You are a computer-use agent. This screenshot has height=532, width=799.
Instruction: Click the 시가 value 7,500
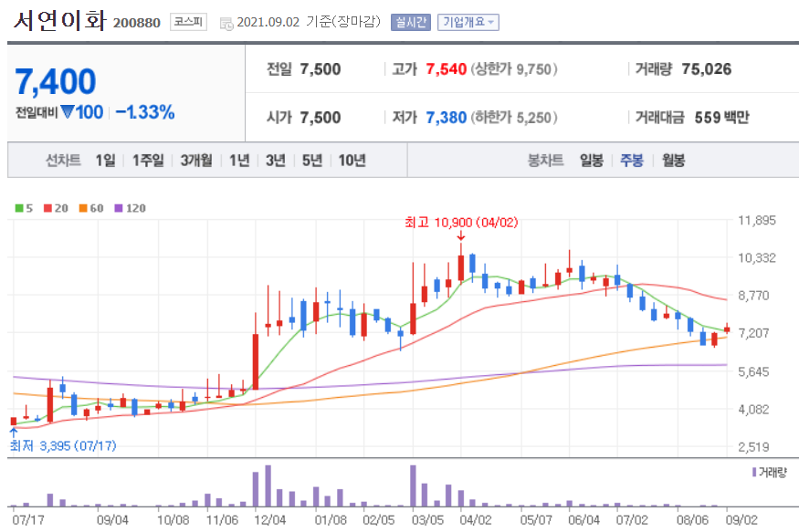[320, 118]
